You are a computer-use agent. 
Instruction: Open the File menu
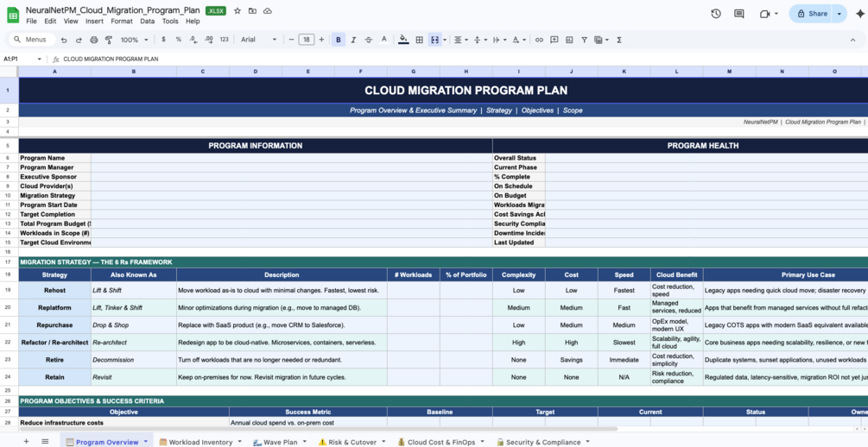click(x=32, y=21)
